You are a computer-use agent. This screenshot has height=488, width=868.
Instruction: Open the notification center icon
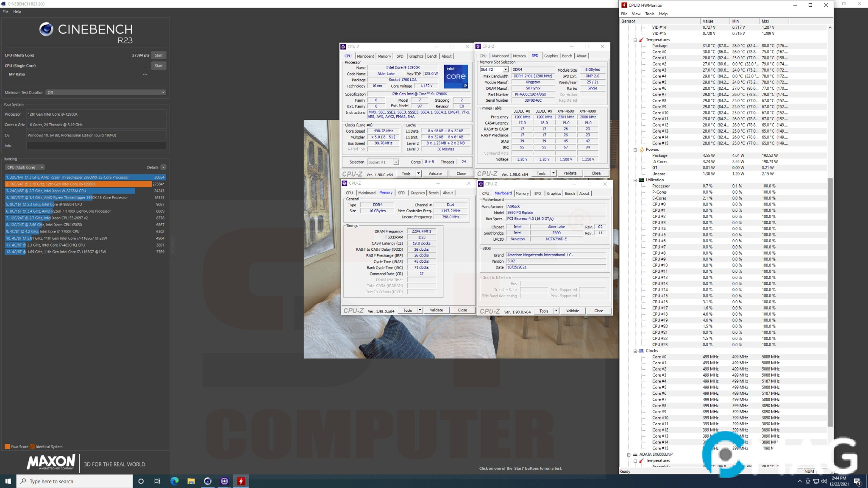857,481
